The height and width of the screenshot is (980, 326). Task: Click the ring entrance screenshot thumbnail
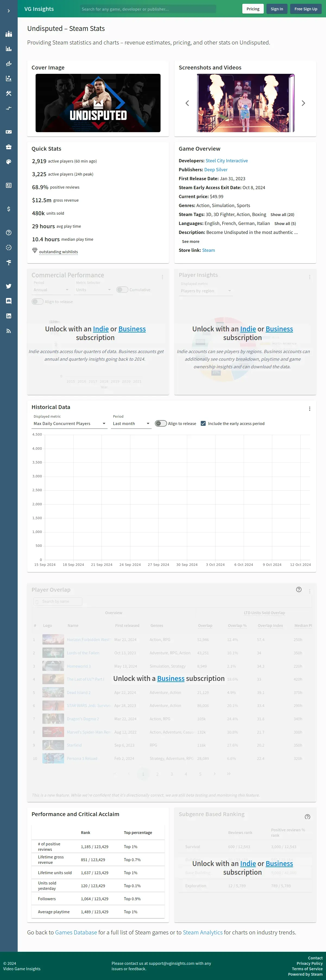pos(246,103)
